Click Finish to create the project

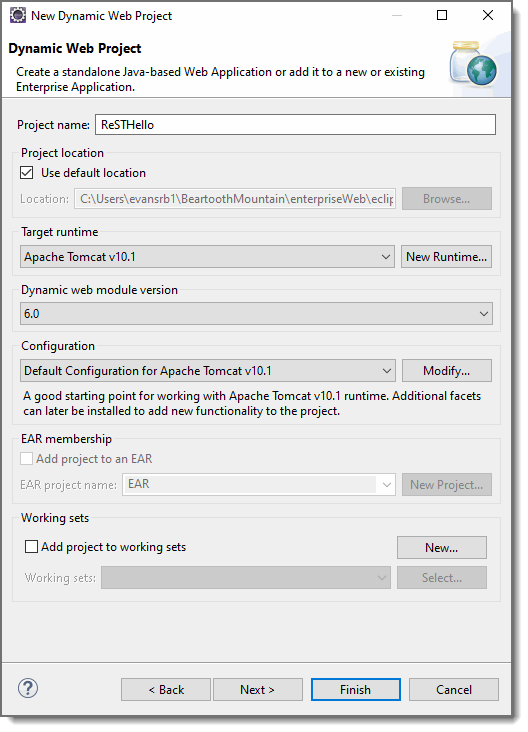tap(356, 690)
